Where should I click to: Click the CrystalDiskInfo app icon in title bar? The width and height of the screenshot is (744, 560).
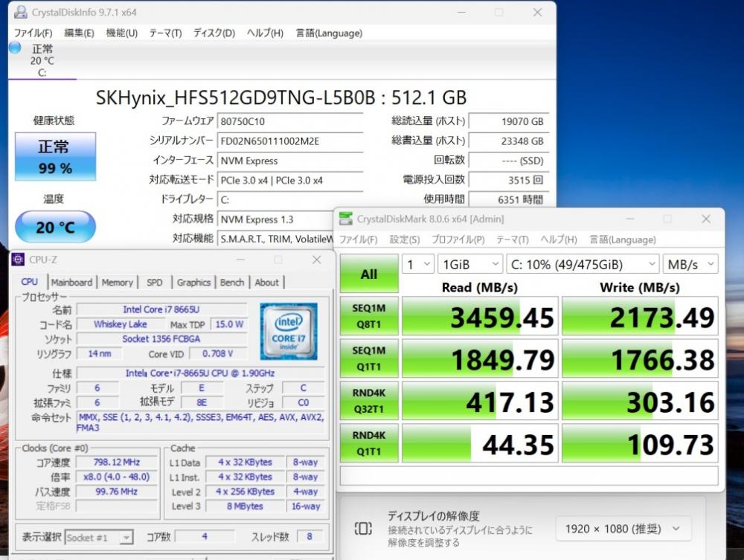[20, 13]
